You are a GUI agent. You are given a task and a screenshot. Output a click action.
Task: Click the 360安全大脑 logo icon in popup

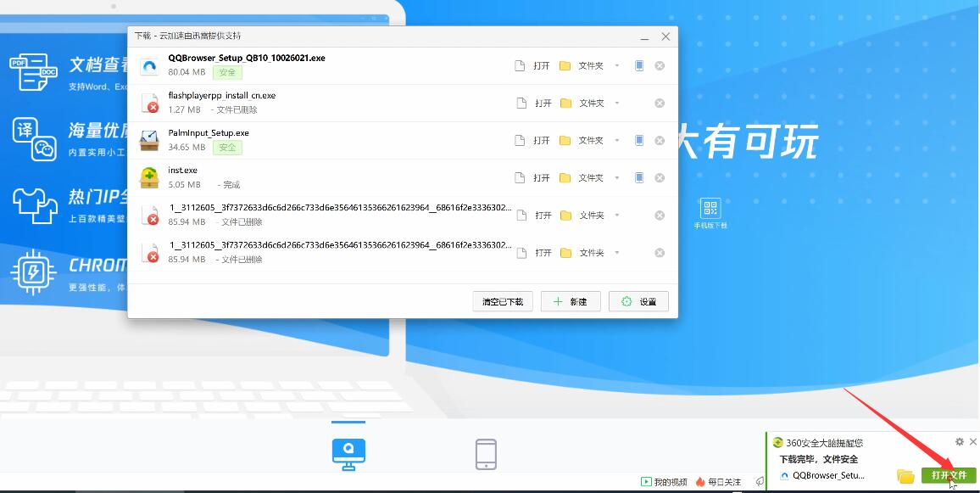pyautogui.click(x=777, y=442)
